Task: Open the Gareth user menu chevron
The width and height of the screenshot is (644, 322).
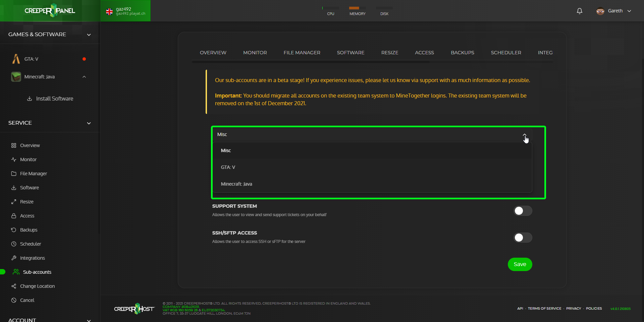Action: pyautogui.click(x=629, y=11)
